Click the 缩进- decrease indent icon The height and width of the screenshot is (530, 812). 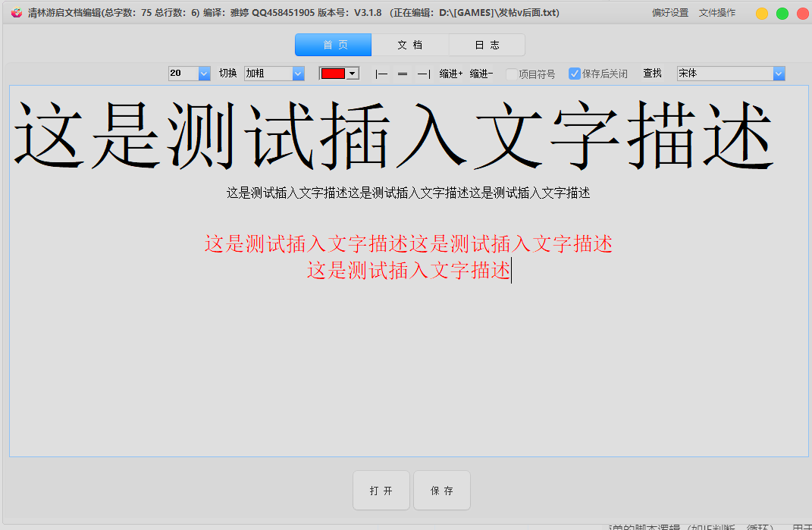click(x=482, y=74)
